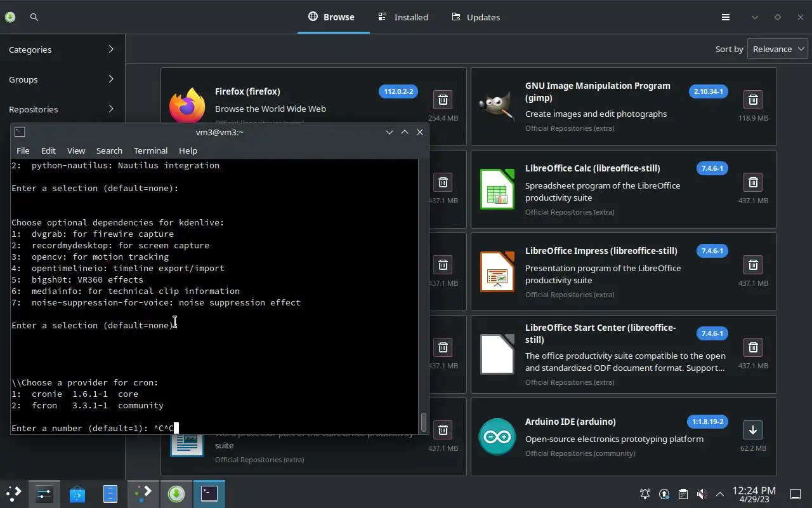Screen dimensions: 812x508
Task: Click the green Pamac app icon in header
Action: click(10, 17)
